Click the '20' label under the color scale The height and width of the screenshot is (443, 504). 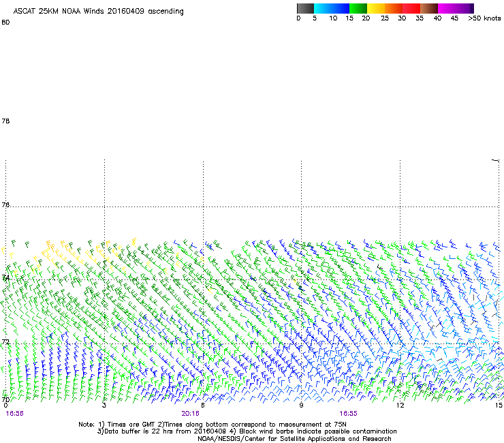pos(366,18)
